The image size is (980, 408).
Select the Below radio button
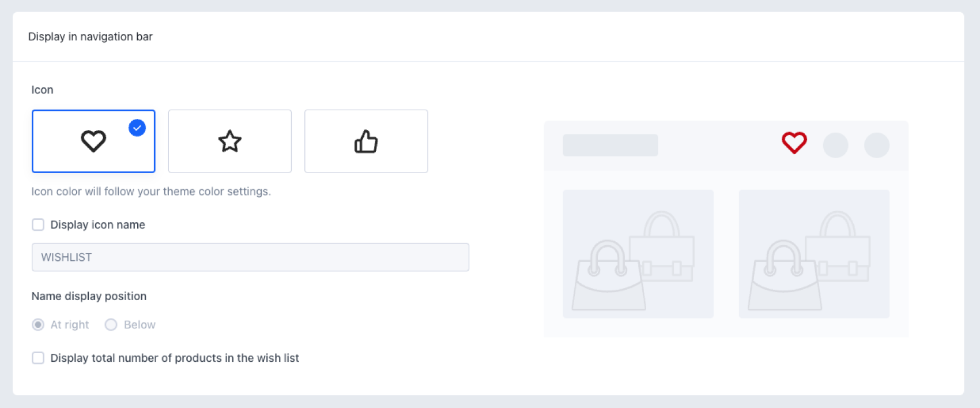(111, 324)
